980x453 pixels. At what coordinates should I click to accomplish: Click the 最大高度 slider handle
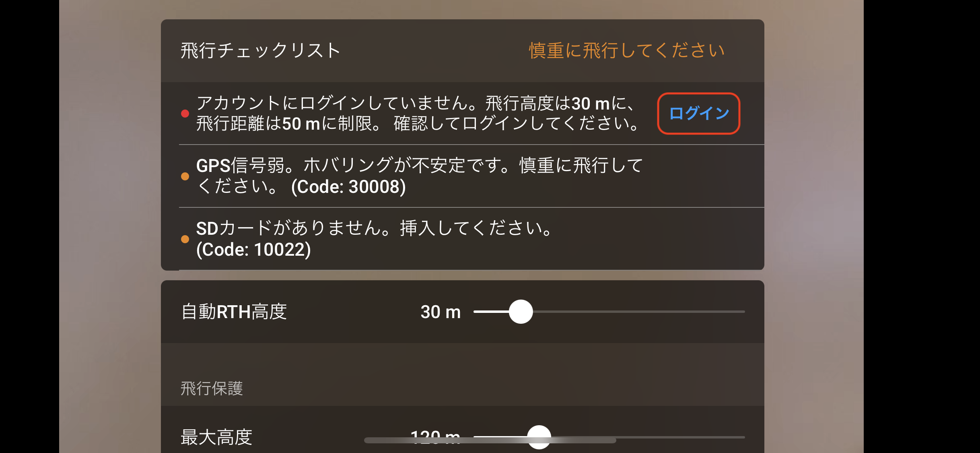pos(539,437)
